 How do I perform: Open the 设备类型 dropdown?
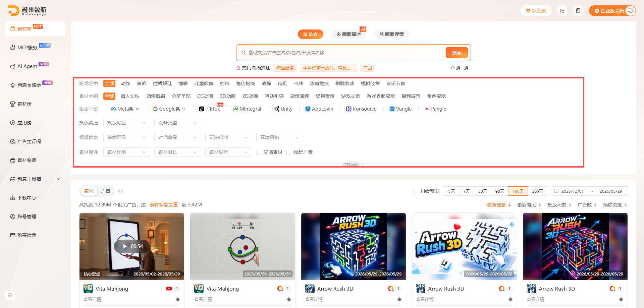[x=178, y=123]
